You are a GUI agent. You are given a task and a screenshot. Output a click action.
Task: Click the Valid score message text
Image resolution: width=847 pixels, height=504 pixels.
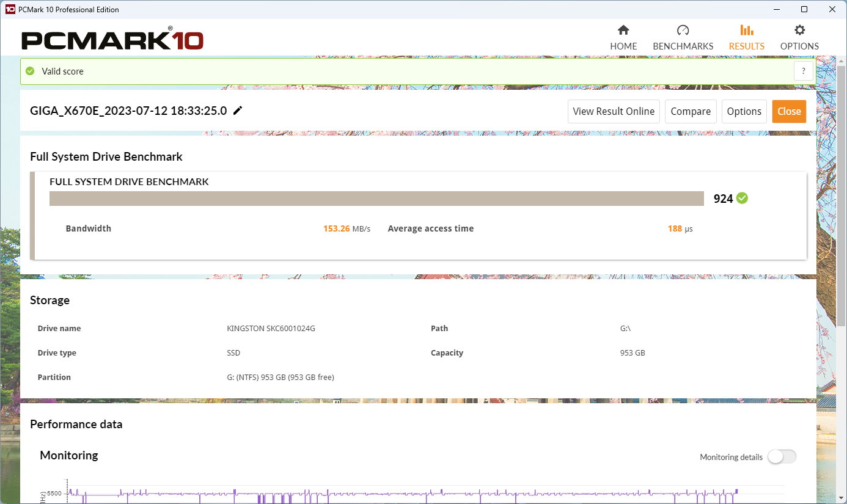tap(62, 71)
